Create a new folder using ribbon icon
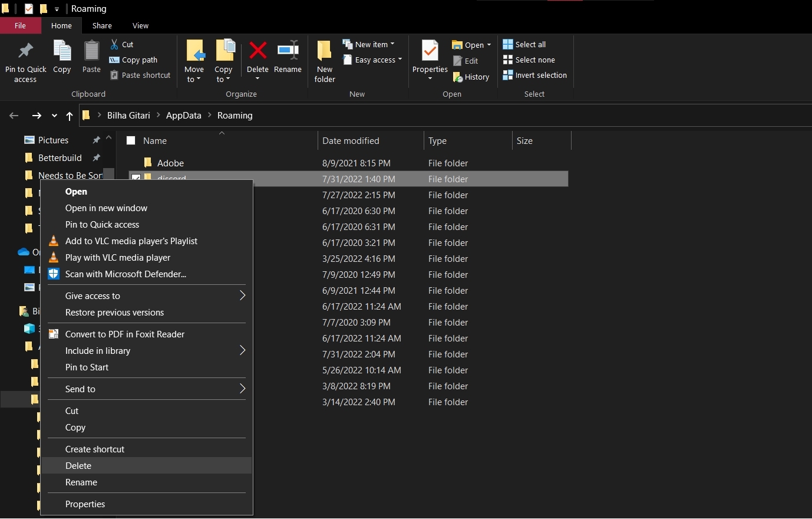812x519 pixels. tap(325, 52)
